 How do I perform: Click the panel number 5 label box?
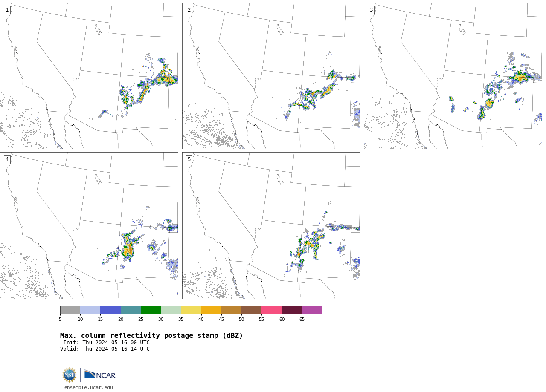[x=189, y=159]
